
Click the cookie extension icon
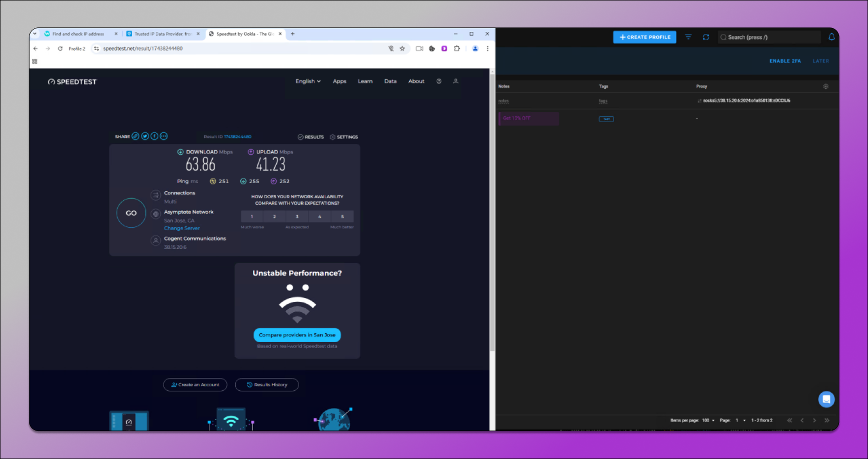[x=432, y=49]
